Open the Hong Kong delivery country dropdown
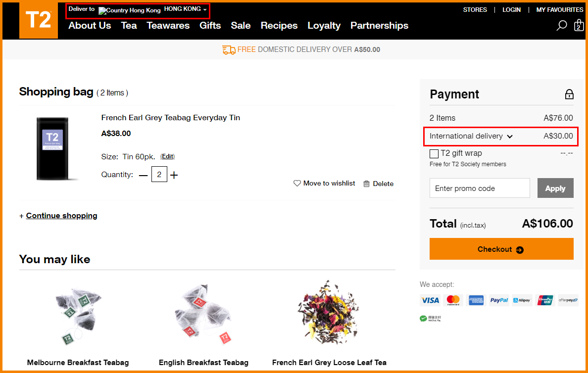This screenshot has width=588, height=373. (185, 9)
